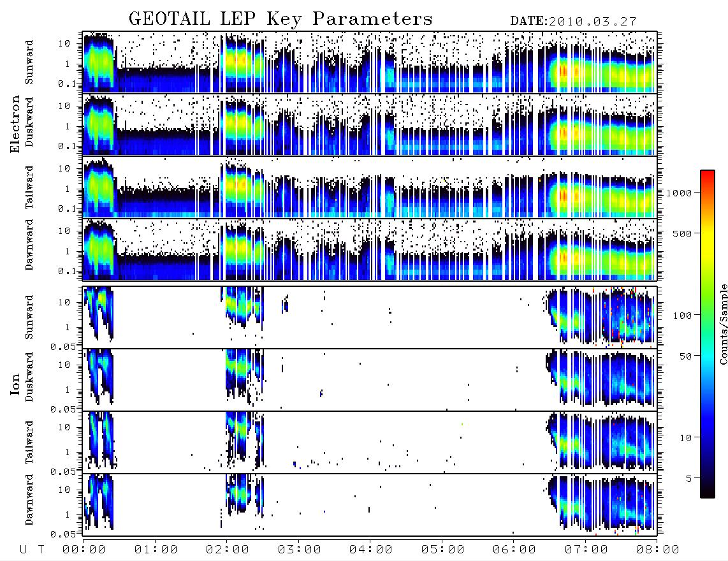Click the "0.05" tick of Ion Sunward panel

point(62,346)
